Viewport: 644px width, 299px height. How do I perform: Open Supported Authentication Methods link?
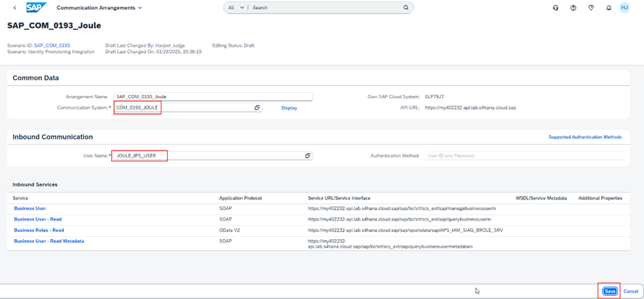[585, 137]
